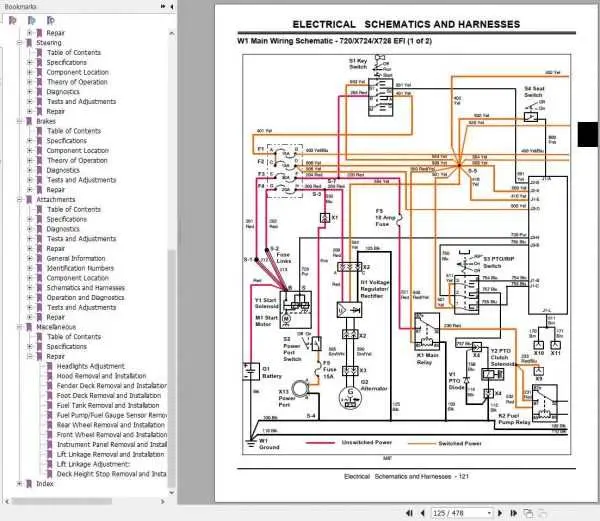Click the bookmarks horizontal scrollbar right arrow
This screenshot has height=521, width=600.
tap(163, 501)
